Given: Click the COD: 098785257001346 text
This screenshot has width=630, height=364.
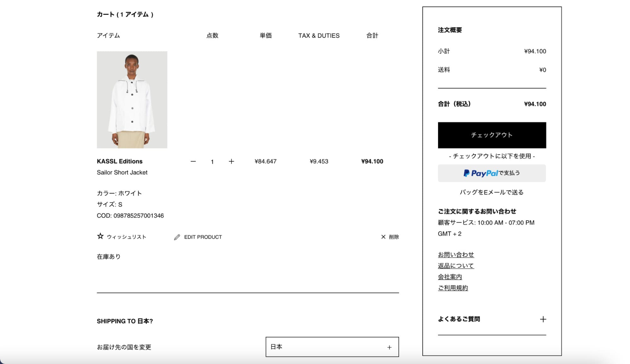Looking at the screenshot, I should coord(130,216).
